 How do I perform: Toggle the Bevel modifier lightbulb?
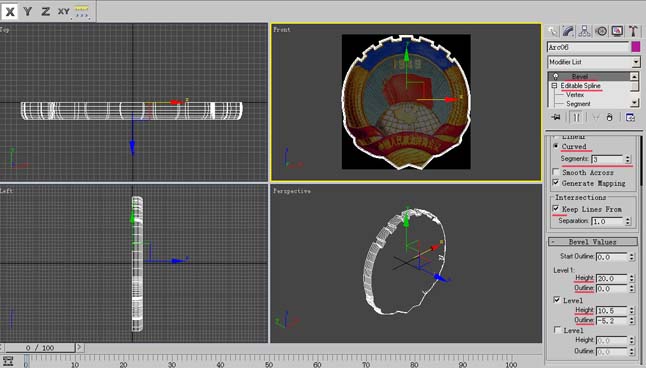coord(556,76)
